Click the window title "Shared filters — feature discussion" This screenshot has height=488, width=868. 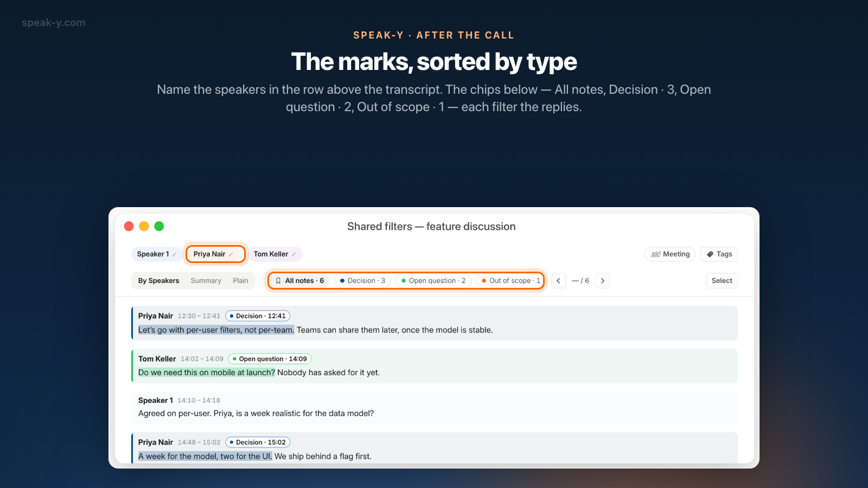(431, 227)
